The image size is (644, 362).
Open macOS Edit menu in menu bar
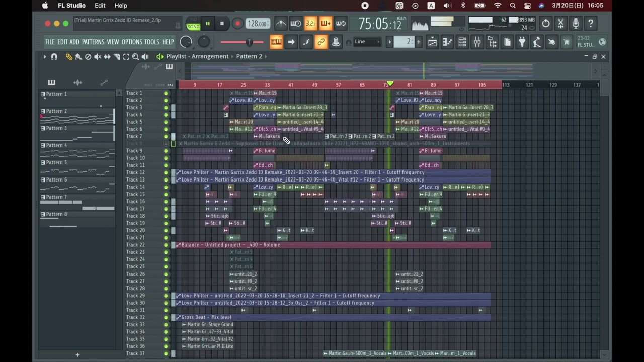pos(100,6)
